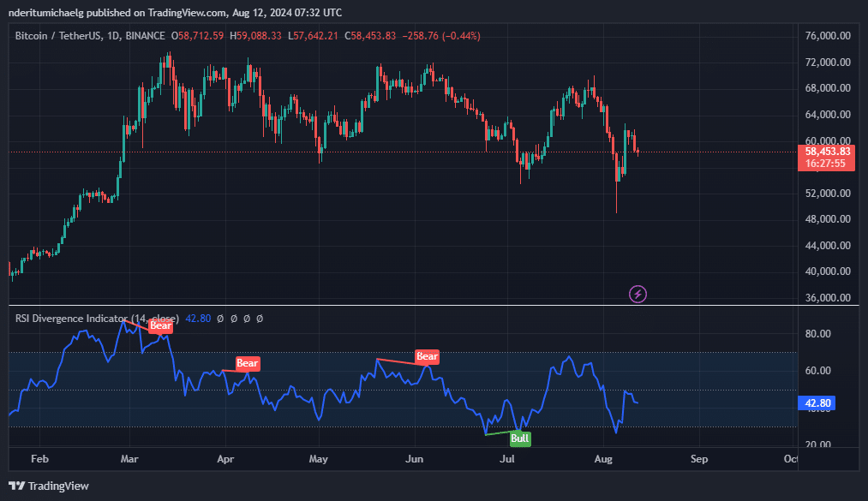Click the purple lightning bolt icon
Image resolution: width=868 pixels, height=501 pixels.
click(638, 295)
